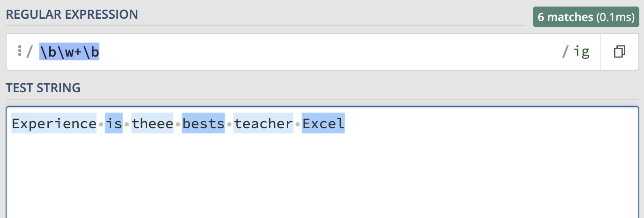Click the closing slash before the ig flags
Image resolution: width=644 pixels, height=218 pixels.
click(x=565, y=52)
